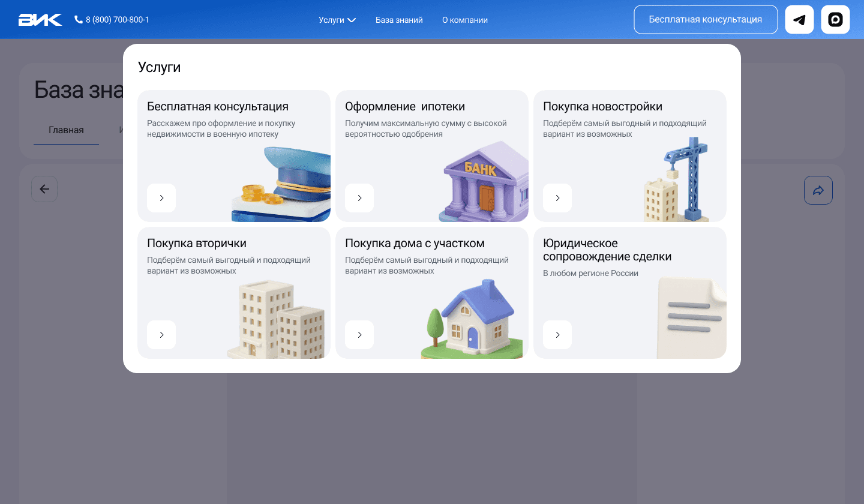This screenshot has height=504, width=864.
Task: Click the phone handset icon
Action: [x=78, y=19]
